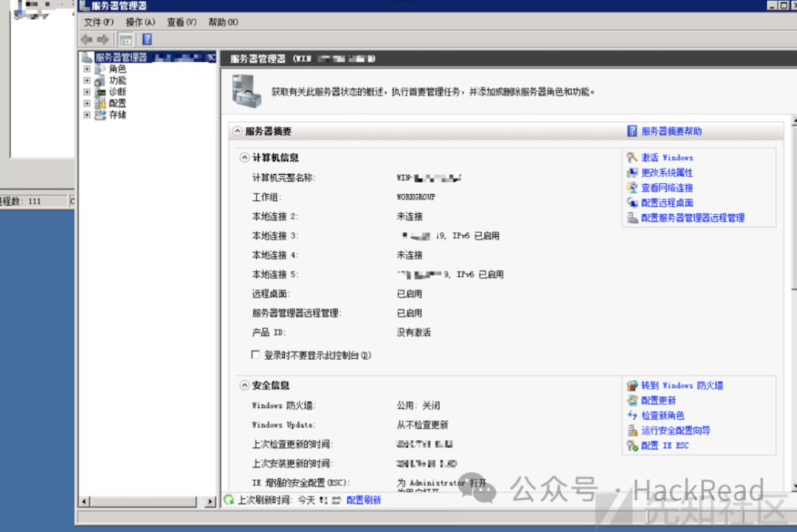Click the show/hide console tree toolbar icon
The image size is (797, 532).
pos(125,39)
